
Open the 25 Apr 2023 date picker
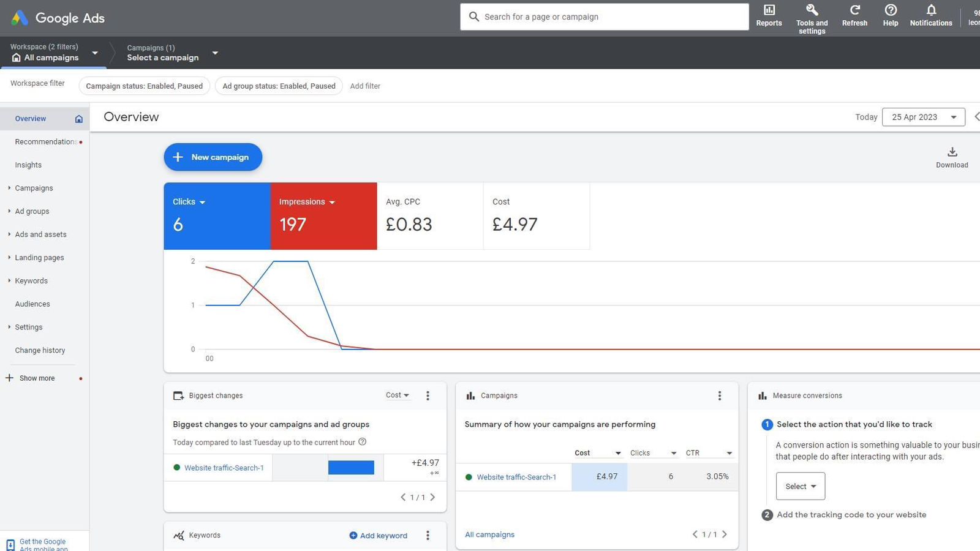click(923, 117)
